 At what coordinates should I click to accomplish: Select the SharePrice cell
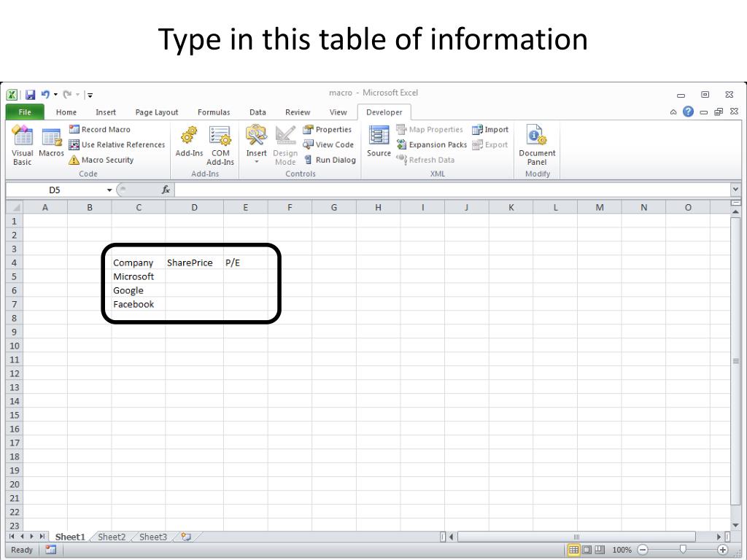194,262
